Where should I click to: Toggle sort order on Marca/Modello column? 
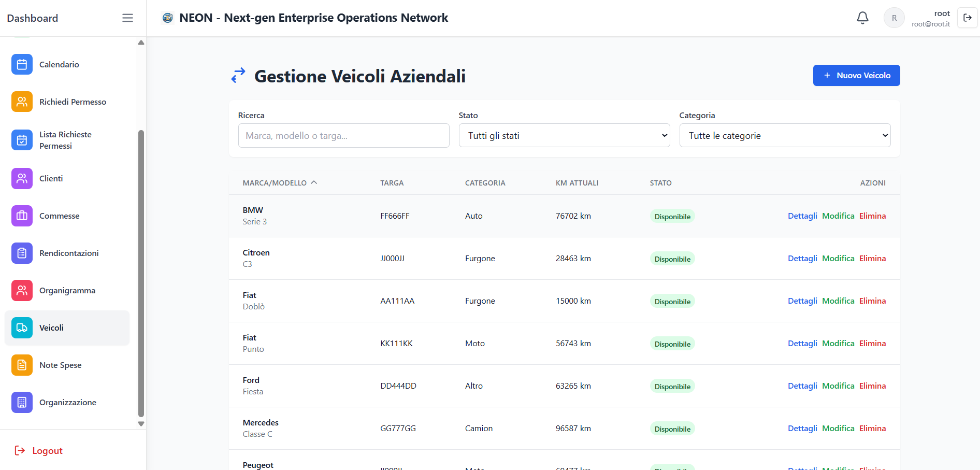pos(280,182)
